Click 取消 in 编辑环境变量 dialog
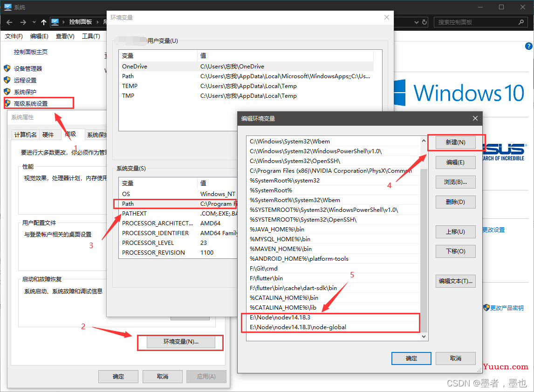 click(x=456, y=358)
